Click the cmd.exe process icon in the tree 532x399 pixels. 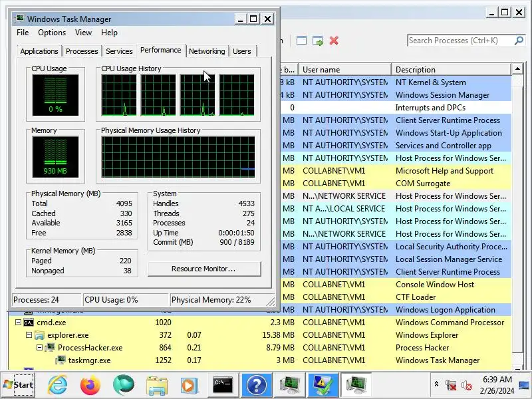pyautogui.click(x=29, y=323)
